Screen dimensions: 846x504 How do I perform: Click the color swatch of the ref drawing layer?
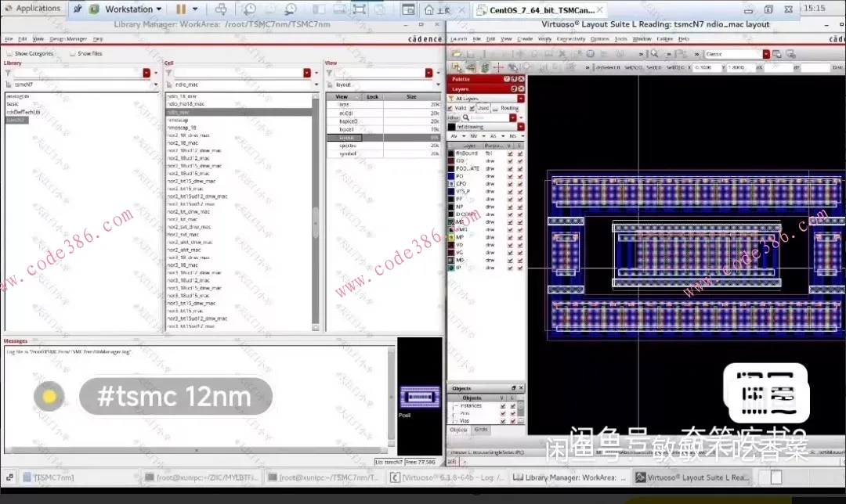point(452,126)
